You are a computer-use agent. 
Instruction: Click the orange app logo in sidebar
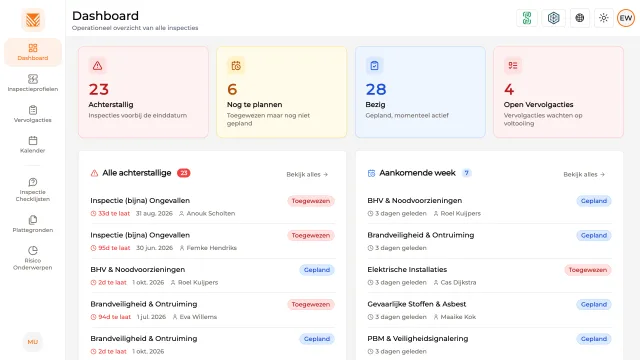coord(33,20)
